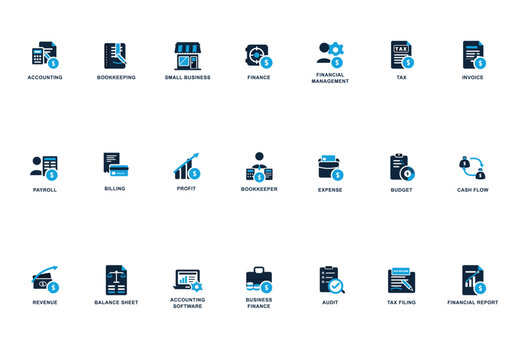Click the BOOKKEEPER caption text
This screenshot has height=360, width=526.
[x=259, y=189]
